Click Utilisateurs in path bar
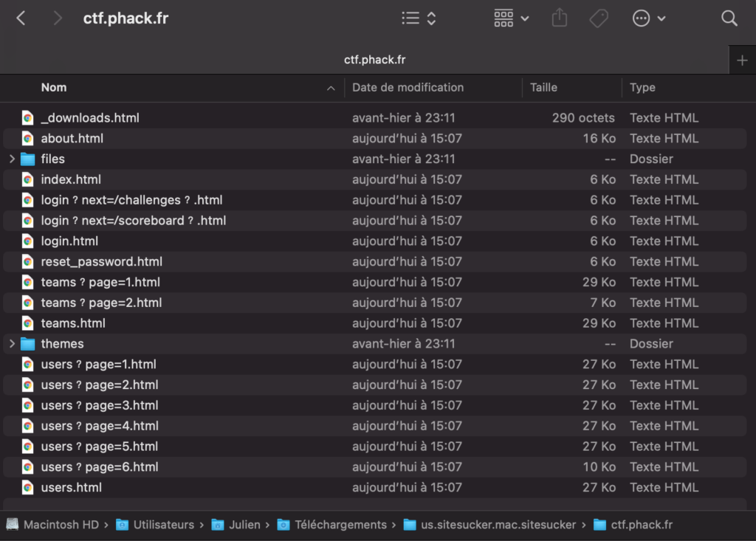 coord(164,525)
